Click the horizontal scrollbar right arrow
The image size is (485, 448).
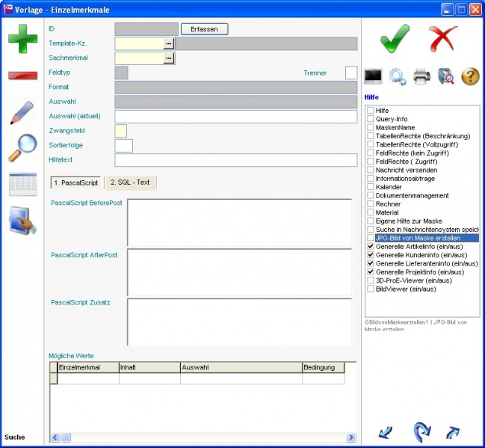tap(351, 438)
